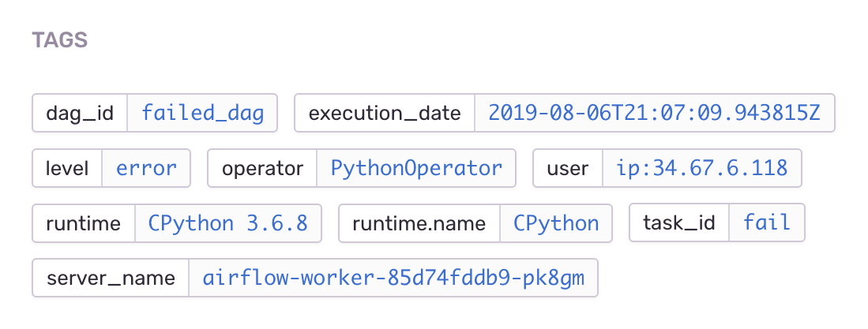This screenshot has width=868, height=329.
Task: Click the dag_id tag key
Action: tap(80, 113)
